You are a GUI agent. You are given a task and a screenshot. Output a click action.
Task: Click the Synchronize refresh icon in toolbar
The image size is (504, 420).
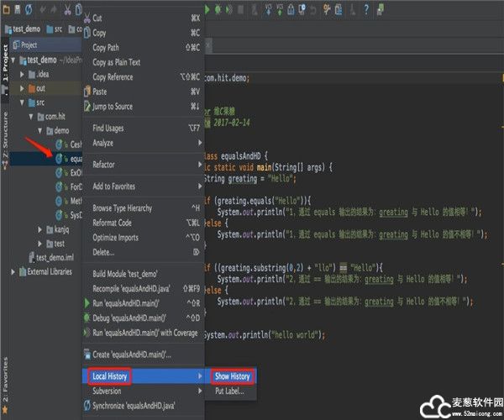[x=29, y=8]
